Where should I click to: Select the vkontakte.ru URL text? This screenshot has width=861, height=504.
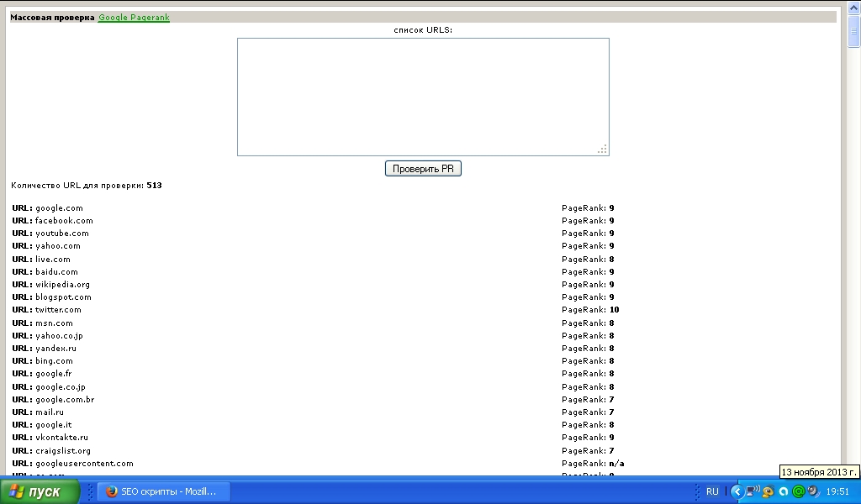(x=62, y=437)
